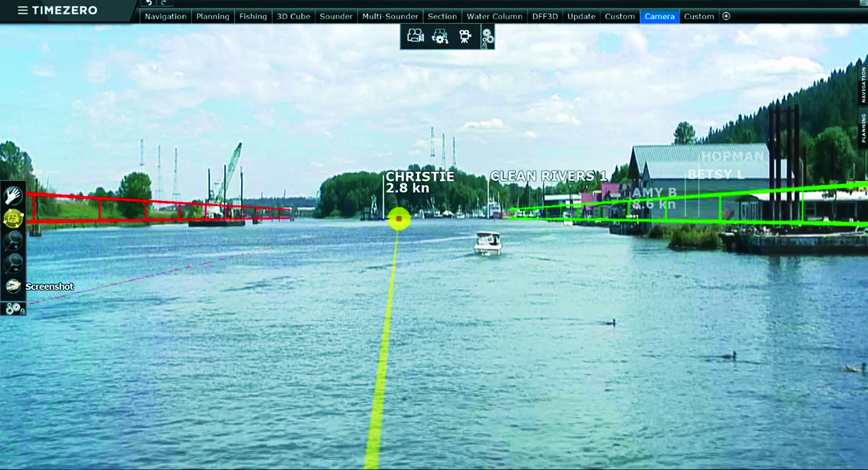Click the redo arrow above the tabs
868x470 pixels.
pos(164,3)
